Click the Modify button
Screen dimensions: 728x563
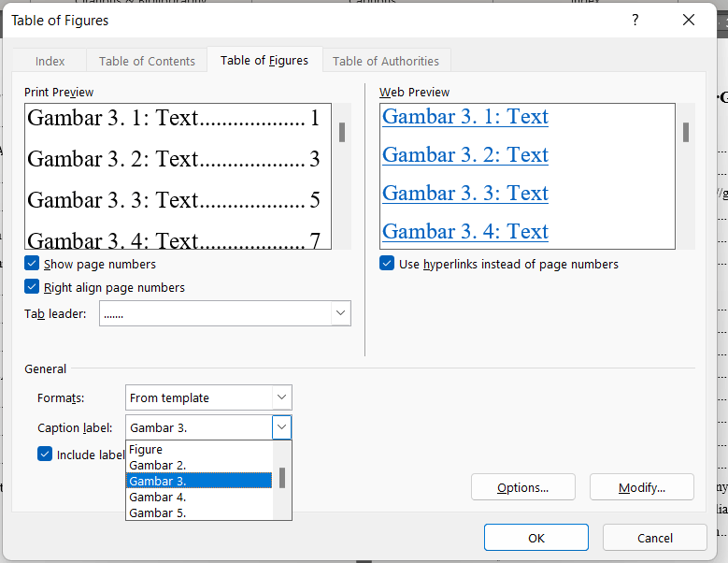click(641, 487)
